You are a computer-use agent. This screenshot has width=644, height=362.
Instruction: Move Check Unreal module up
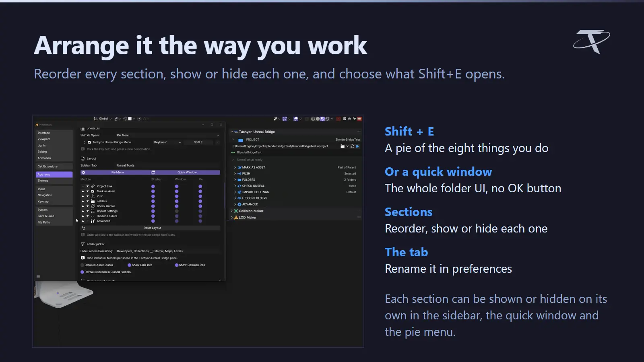pos(83,206)
